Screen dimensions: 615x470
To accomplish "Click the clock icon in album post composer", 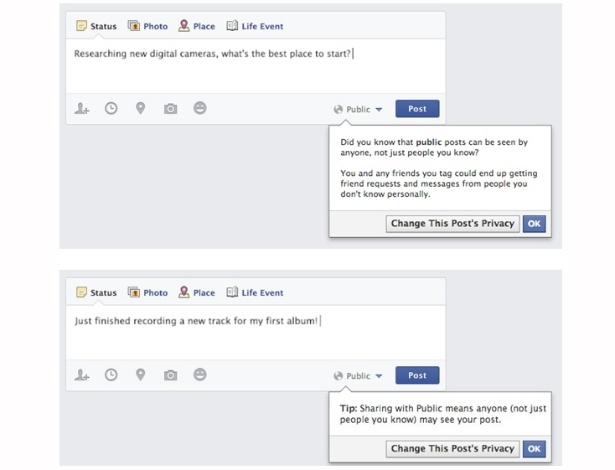I will pos(111,375).
